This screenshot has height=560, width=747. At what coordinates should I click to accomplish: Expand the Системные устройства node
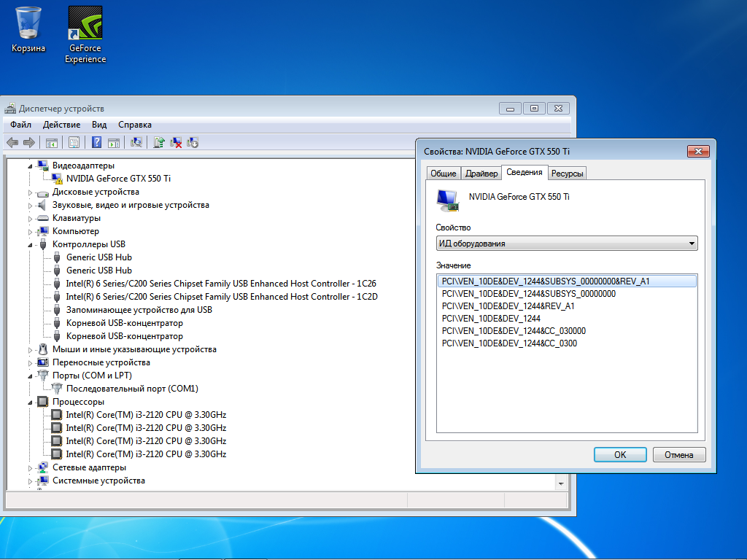pyautogui.click(x=30, y=481)
